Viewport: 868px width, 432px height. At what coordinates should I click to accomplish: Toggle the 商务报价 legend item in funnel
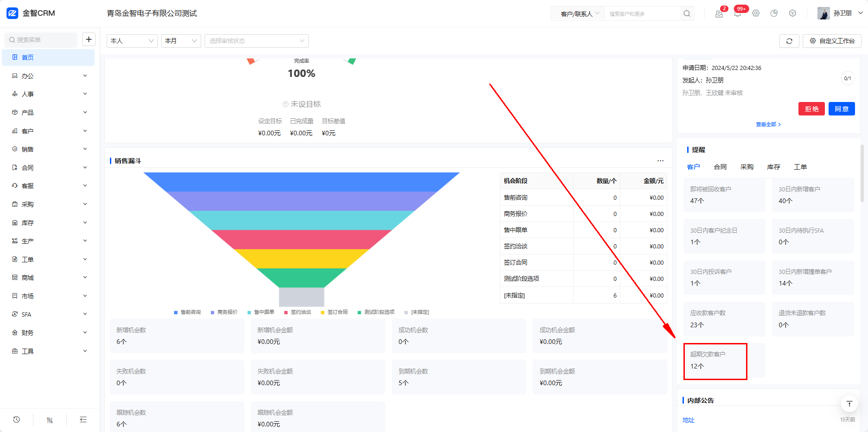coord(224,312)
